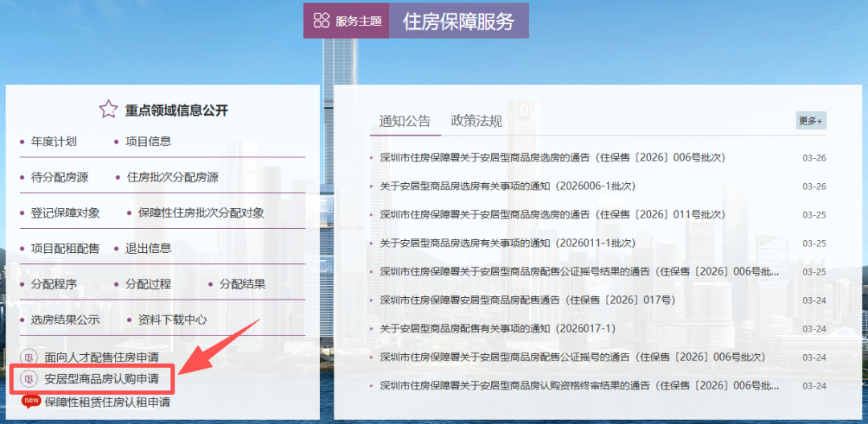The image size is (868, 424).
Task: Open 选房结果公示 link
Action: click(x=65, y=320)
